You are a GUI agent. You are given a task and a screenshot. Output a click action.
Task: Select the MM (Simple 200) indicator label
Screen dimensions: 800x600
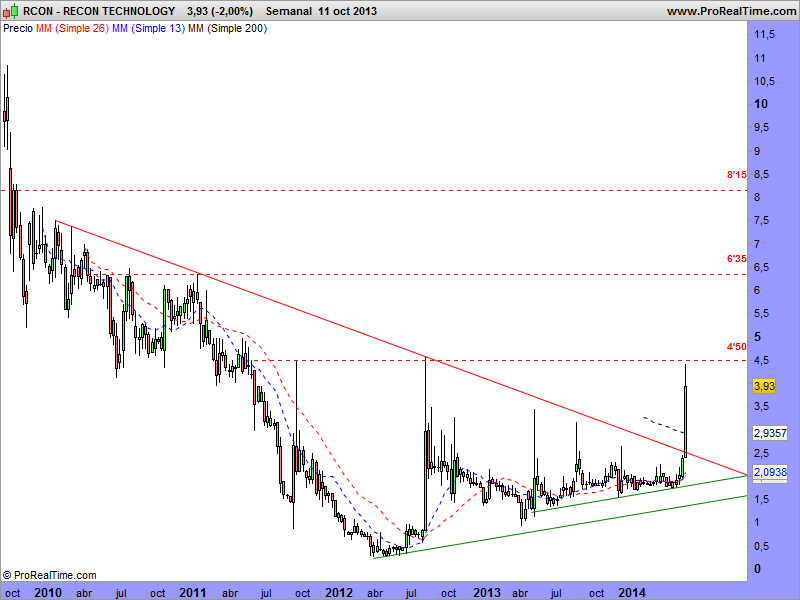tap(228, 29)
